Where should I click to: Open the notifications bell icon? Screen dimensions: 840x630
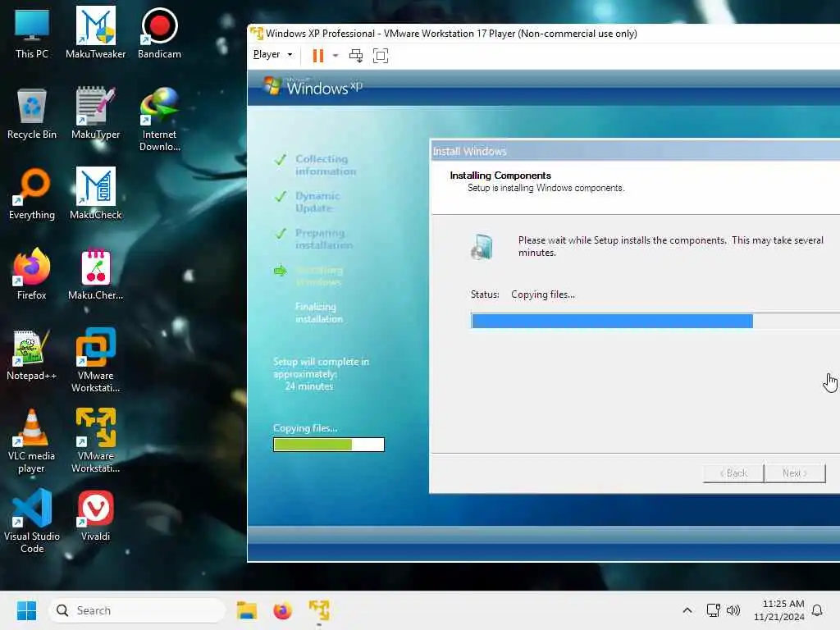[x=817, y=610]
